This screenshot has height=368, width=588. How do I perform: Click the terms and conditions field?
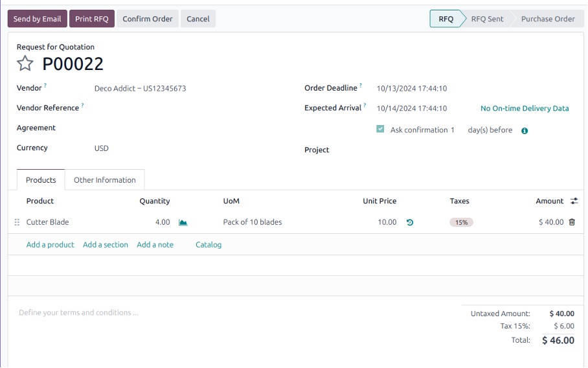point(78,312)
